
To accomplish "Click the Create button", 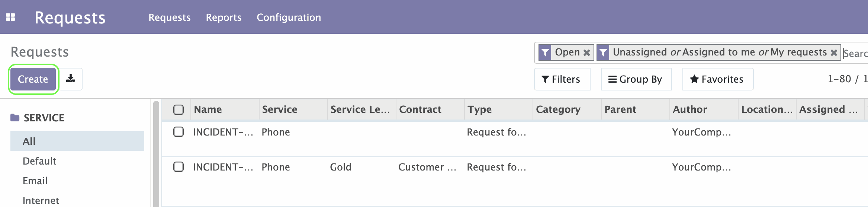I will [x=33, y=79].
